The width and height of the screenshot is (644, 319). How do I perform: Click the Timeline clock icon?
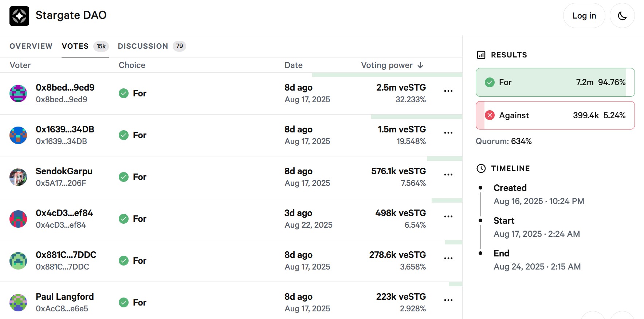482,168
